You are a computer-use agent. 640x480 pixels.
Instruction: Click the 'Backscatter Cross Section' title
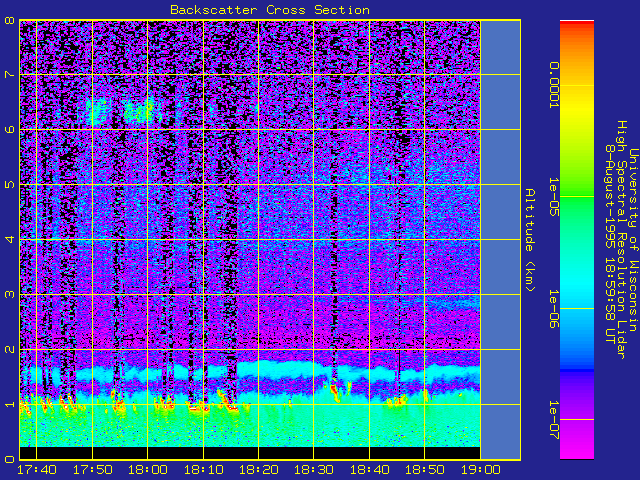click(270, 10)
